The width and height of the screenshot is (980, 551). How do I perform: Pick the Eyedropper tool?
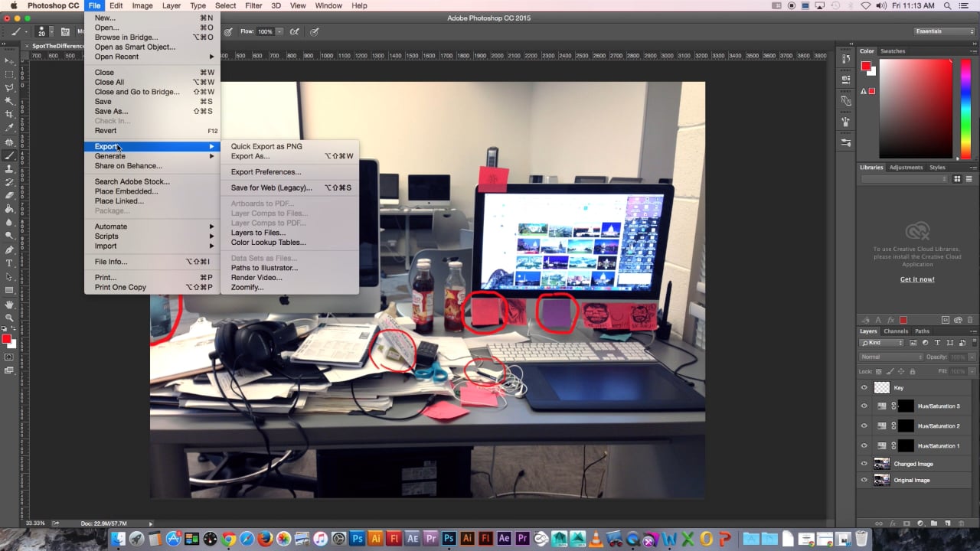(9, 128)
